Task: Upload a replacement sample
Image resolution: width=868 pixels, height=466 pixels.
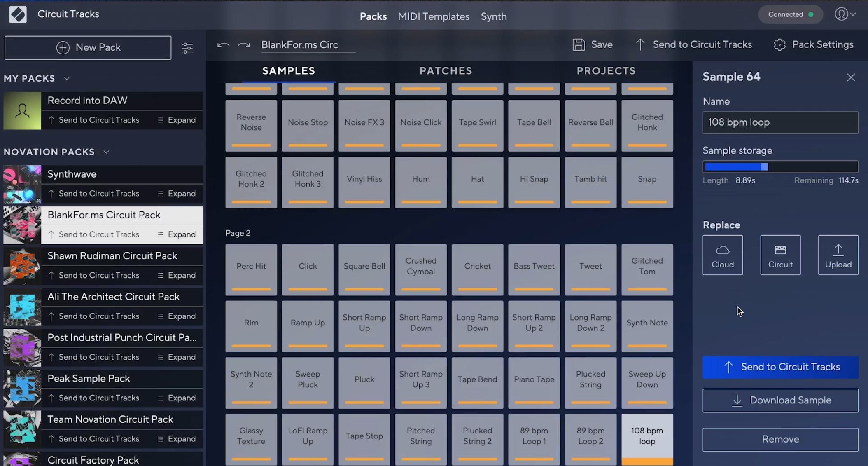Action: click(838, 255)
